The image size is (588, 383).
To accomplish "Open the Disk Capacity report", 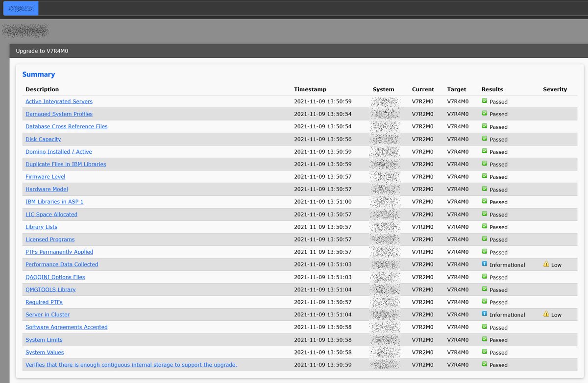I will 43,139.
